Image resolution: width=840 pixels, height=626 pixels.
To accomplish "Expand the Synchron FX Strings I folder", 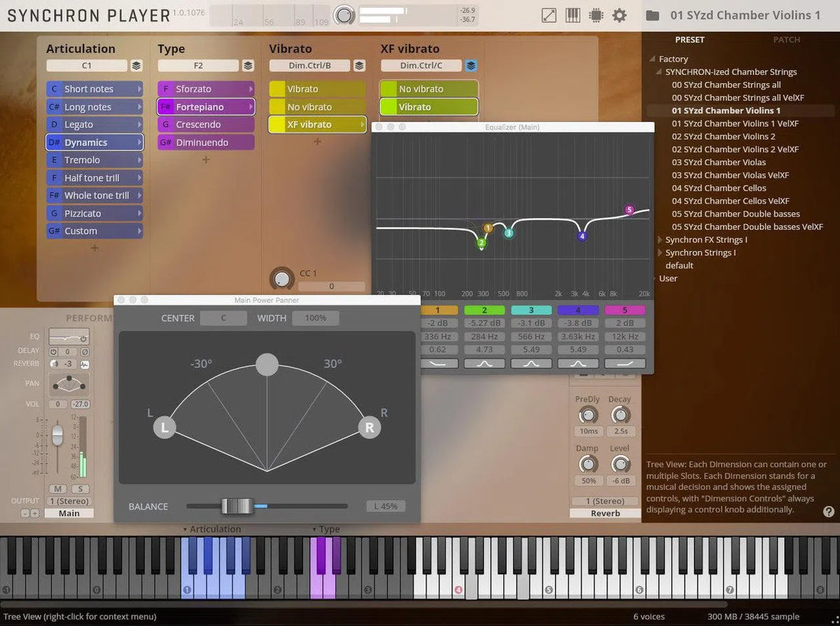I will 659,240.
